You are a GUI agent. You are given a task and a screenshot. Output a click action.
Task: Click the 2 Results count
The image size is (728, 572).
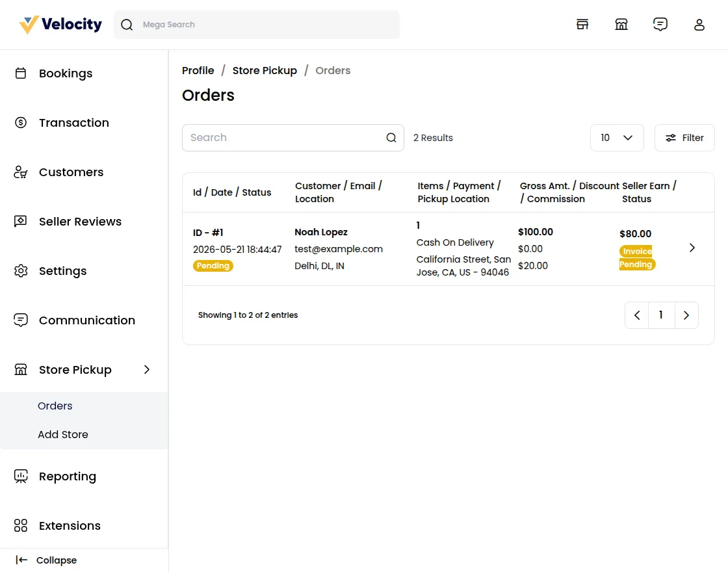click(x=433, y=138)
